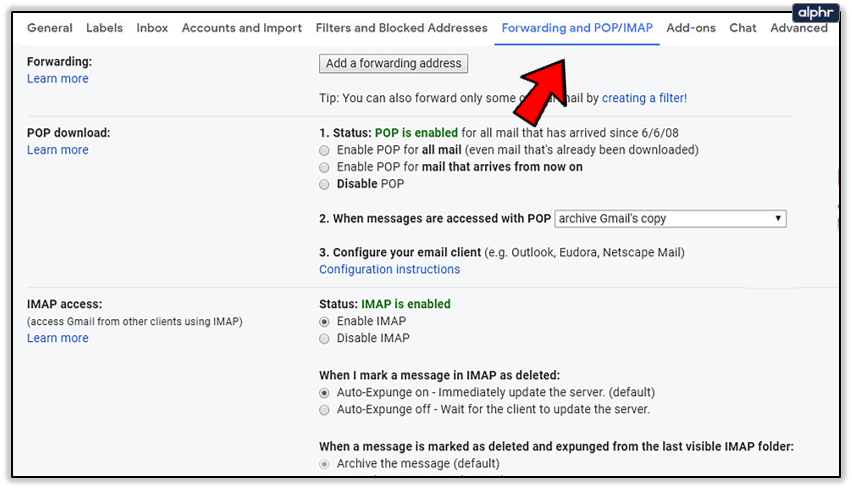Viewport: 852px width, 489px height.
Task: Click Add a forwarding address button
Action: pos(393,63)
